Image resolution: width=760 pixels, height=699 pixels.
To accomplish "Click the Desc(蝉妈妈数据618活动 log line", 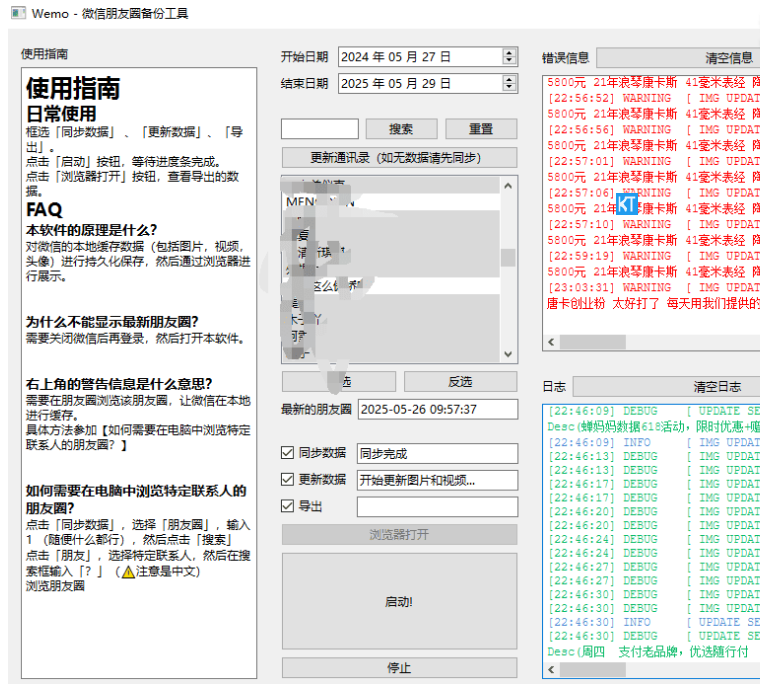I will pos(653,427).
